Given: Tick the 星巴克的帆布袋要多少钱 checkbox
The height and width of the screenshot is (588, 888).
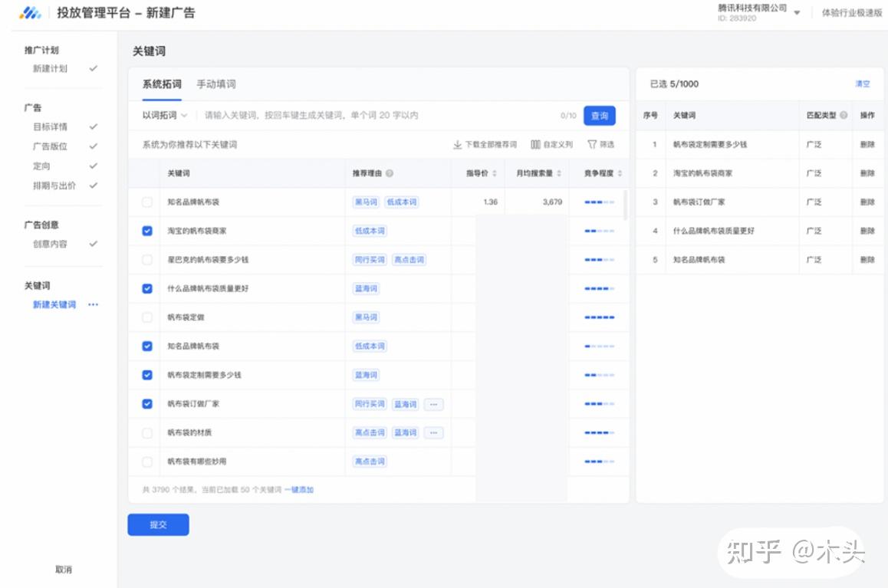Looking at the screenshot, I should [x=147, y=260].
